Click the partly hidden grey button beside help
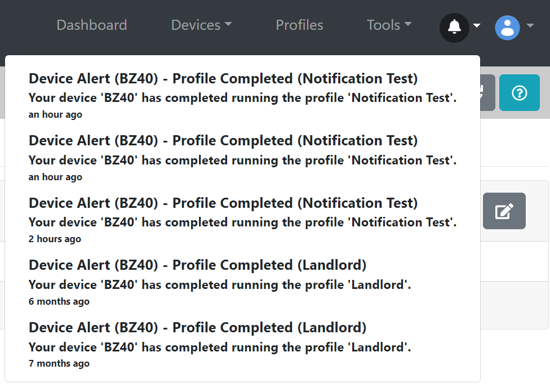This screenshot has height=392, width=550. [x=487, y=92]
